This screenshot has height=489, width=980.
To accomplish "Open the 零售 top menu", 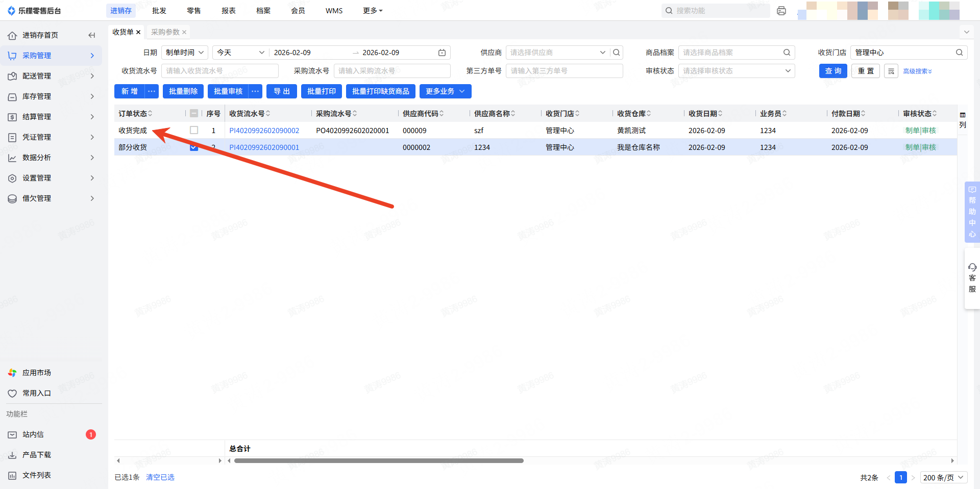I will (x=194, y=11).
